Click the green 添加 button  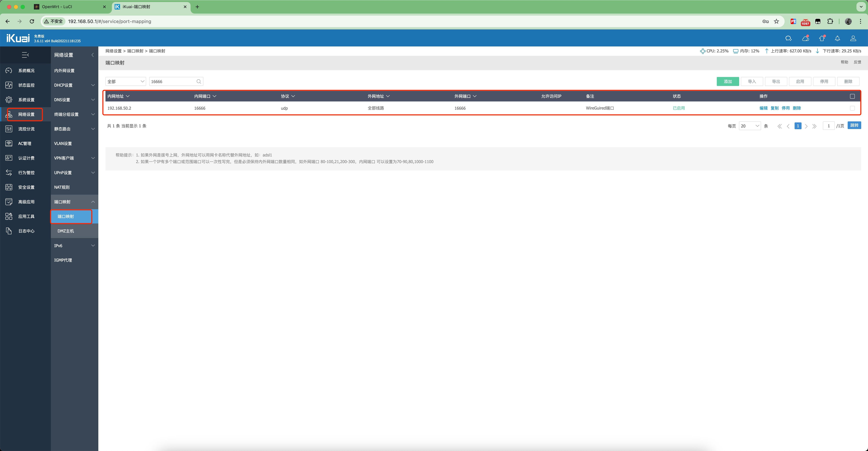point(728,82)
